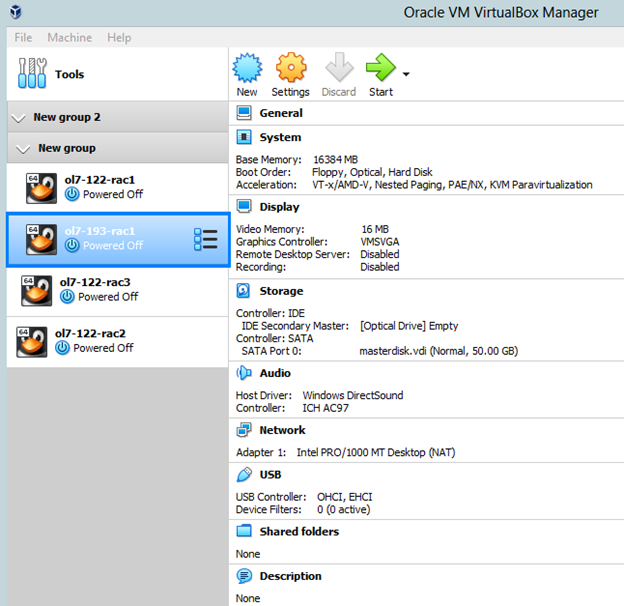The width and height of the screenshot is (624, 606).
Task: Select the Tools entry label
Action: click(x=70, y=74)
